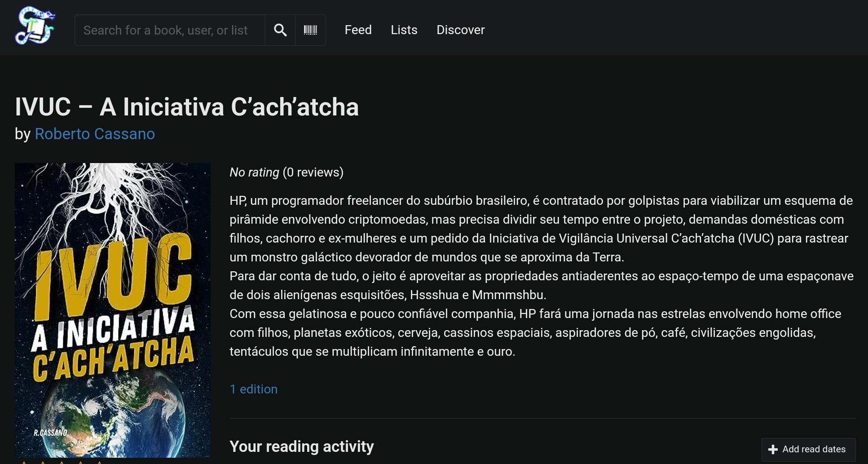Go to the Feed page
Image resolution: width=868 pixels, height=464 pixels.
(358, 30)
